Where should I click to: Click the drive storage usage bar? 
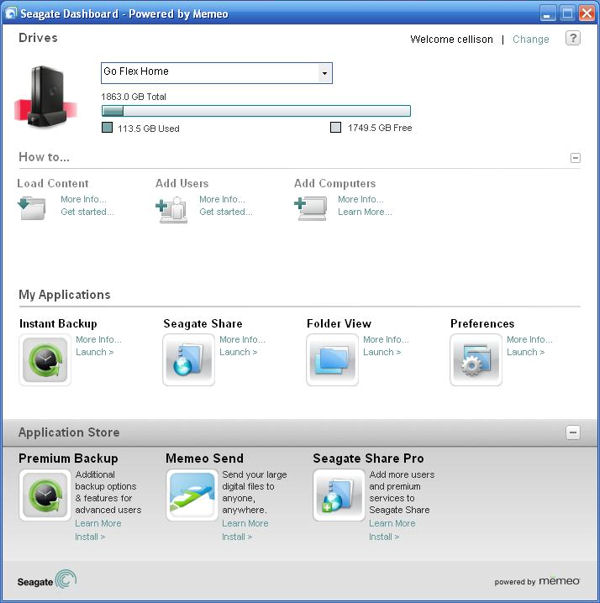pos(256,111)
